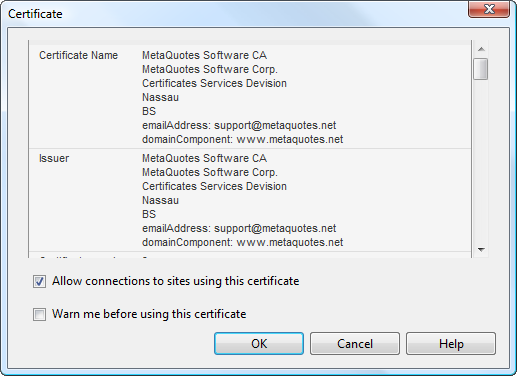The image size is (517, 376).
Task: Open Help for the certificate dialog
Action: [x=451, y=343]
